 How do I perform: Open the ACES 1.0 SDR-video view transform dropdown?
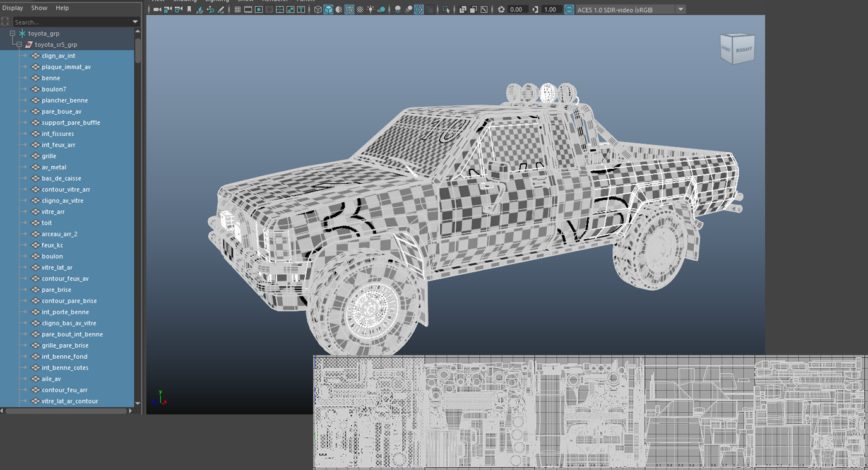[x=631, y=9]
